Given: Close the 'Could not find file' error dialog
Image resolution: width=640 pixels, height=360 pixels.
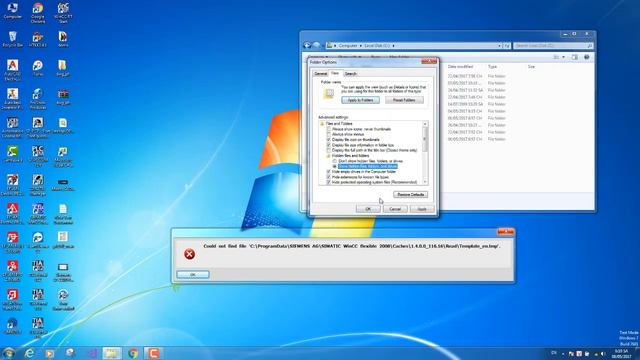Looking at the screenshot, I should tap(505, 232).
